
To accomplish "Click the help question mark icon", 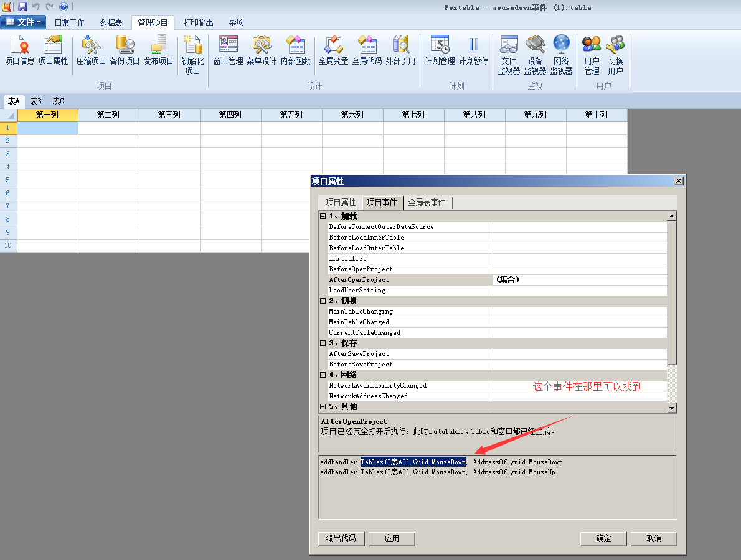I will [64, 7].
